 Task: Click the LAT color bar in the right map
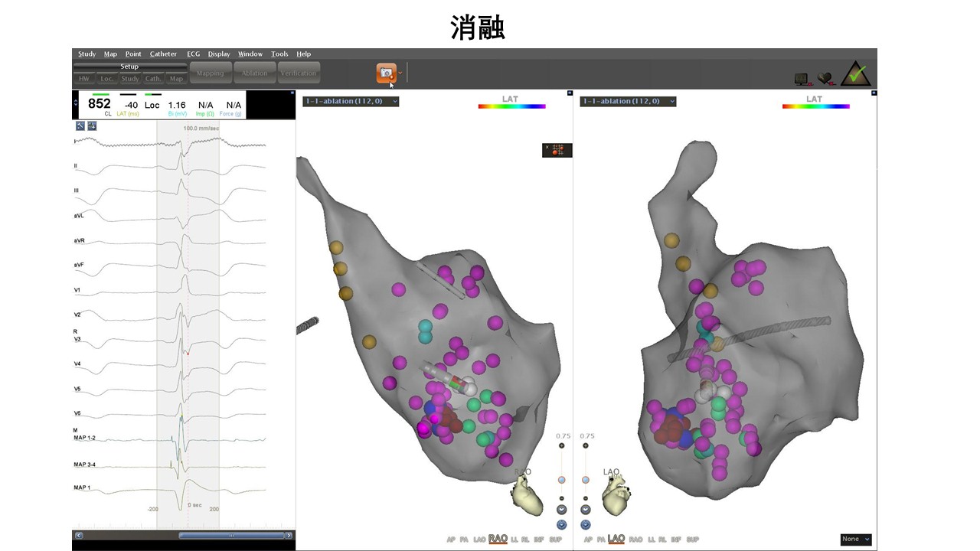pos(815,106)
